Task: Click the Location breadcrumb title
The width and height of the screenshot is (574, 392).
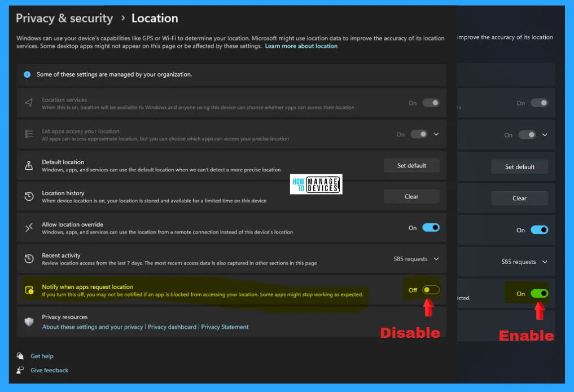Action: [155, 18]
